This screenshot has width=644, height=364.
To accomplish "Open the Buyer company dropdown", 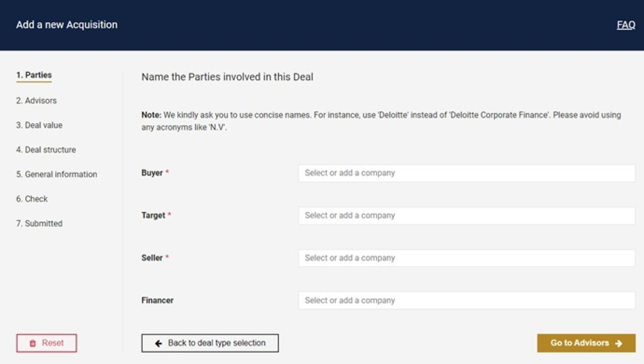I will click(466, 173).
